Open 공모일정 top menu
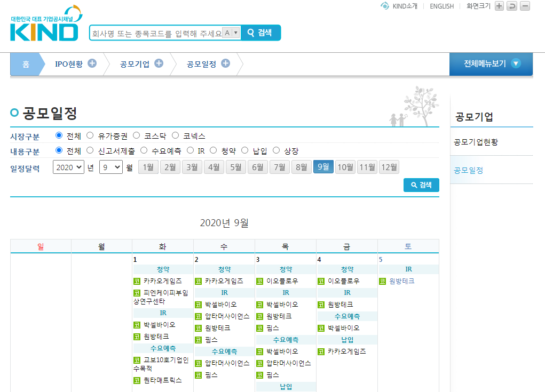Image resolution: width=545 pixels, height=392 pixels. tap(202, 64)
